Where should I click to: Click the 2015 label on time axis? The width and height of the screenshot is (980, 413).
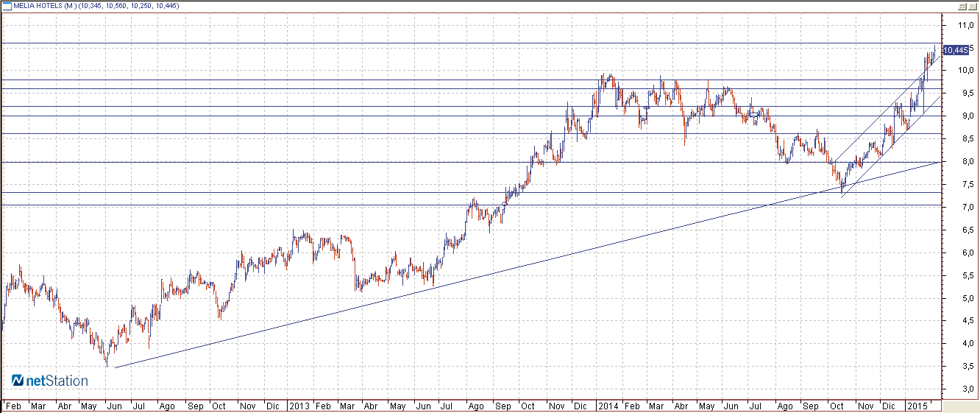917,406
